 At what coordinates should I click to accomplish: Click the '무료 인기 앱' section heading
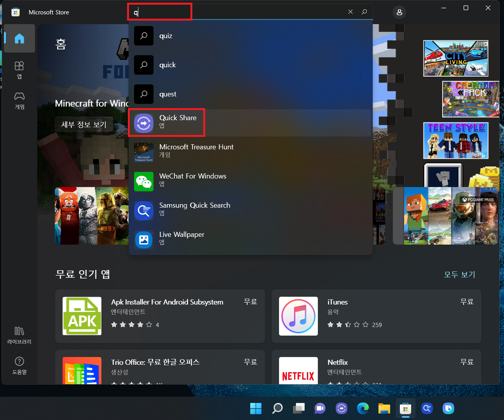coord(83,274)
